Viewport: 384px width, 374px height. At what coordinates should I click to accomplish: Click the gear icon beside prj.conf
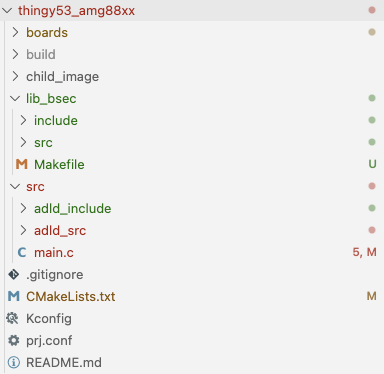14,340
